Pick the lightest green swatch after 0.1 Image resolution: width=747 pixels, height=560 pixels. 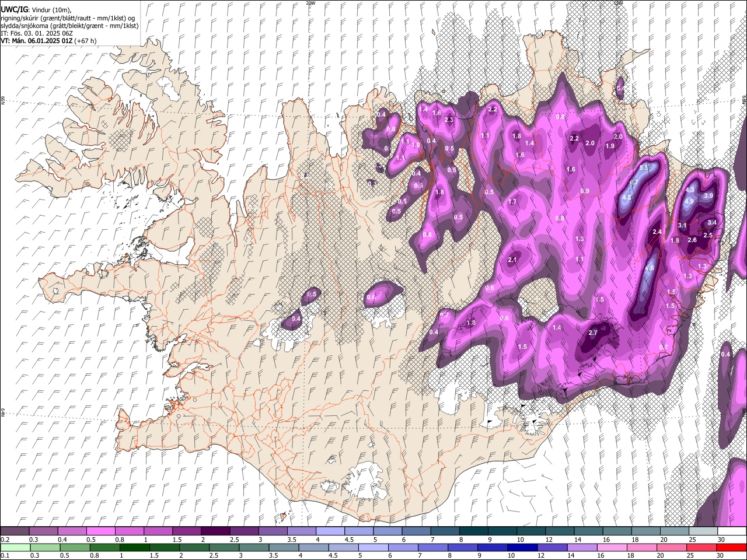click(15, 548)
